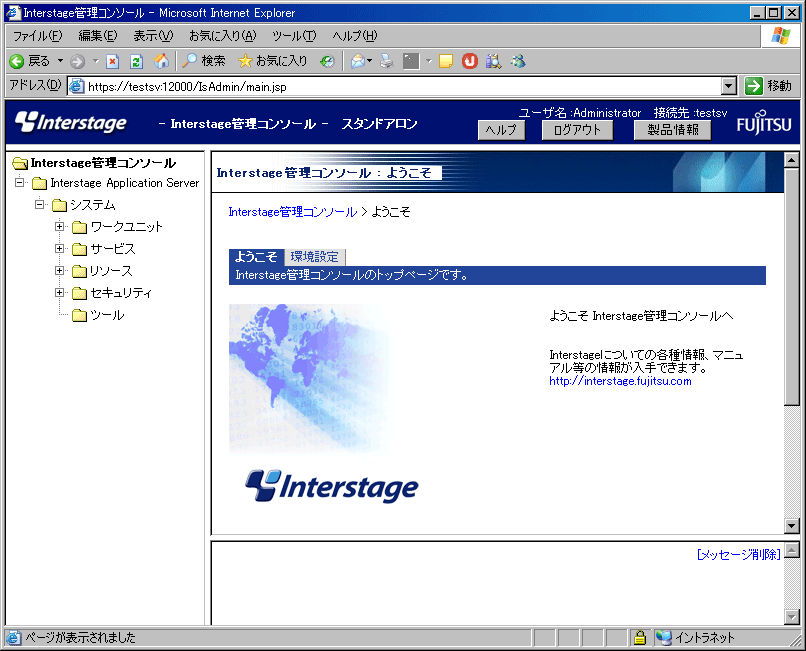
Task: Open the ファイル(F) menu
Action: 38,35
